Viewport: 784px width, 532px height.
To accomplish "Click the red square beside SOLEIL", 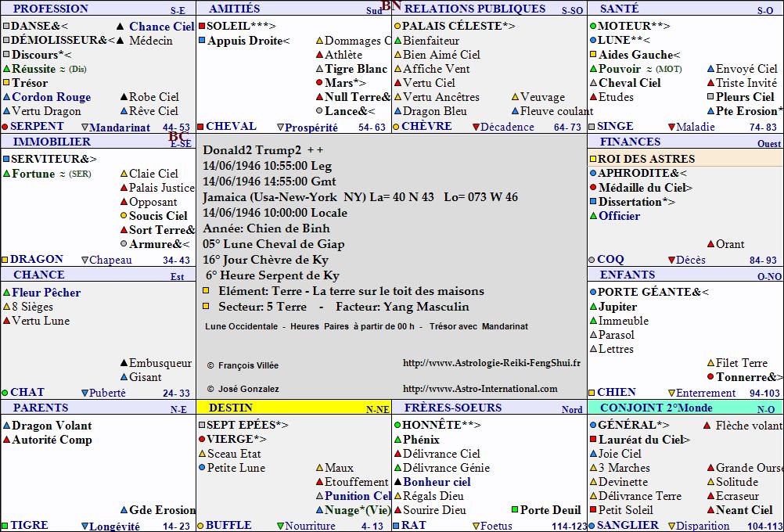I will pos(202,26).
